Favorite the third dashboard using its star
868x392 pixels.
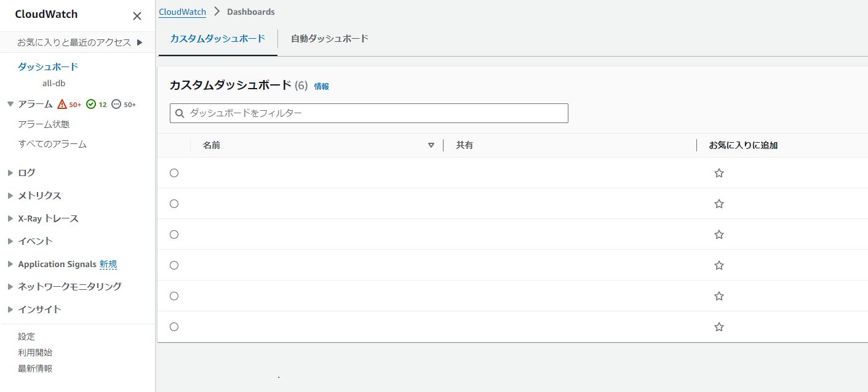click(719, 234)
